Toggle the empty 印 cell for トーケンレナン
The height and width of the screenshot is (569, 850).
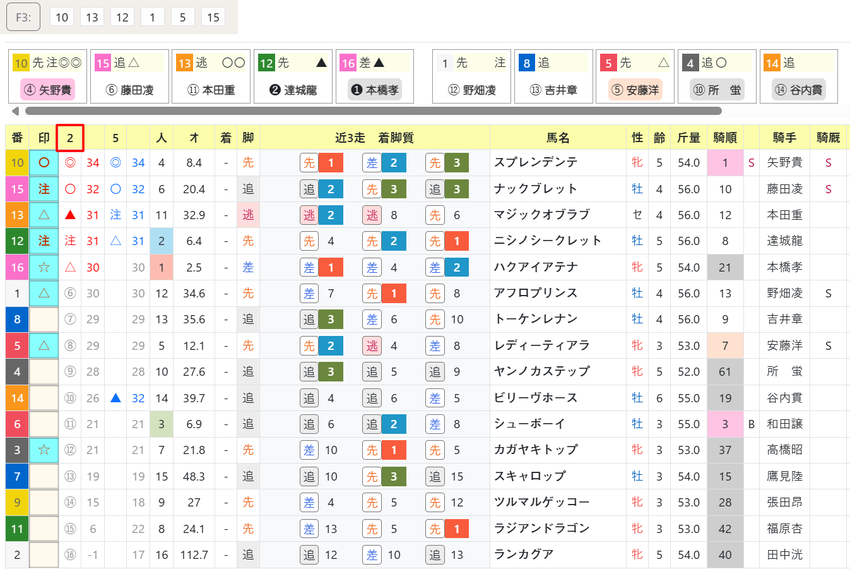coord(44,319)
